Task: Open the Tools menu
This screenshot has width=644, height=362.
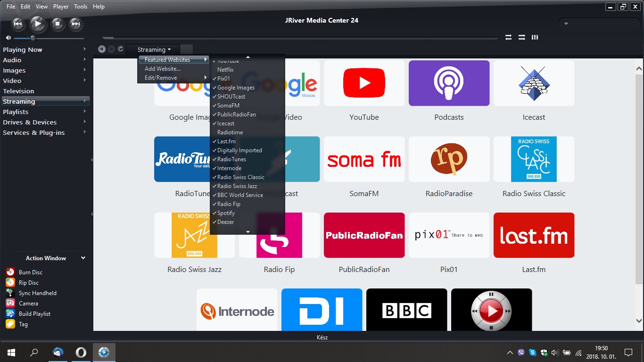Action: 81,7
